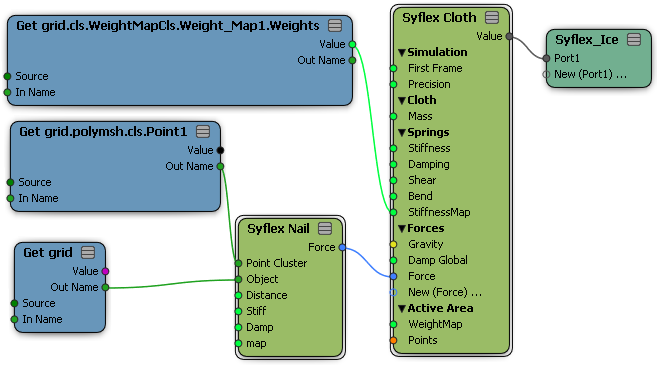
Task: Open the Get grid.polymsh.cls.Point1 node menu icon
Action: tap(203, 132)
